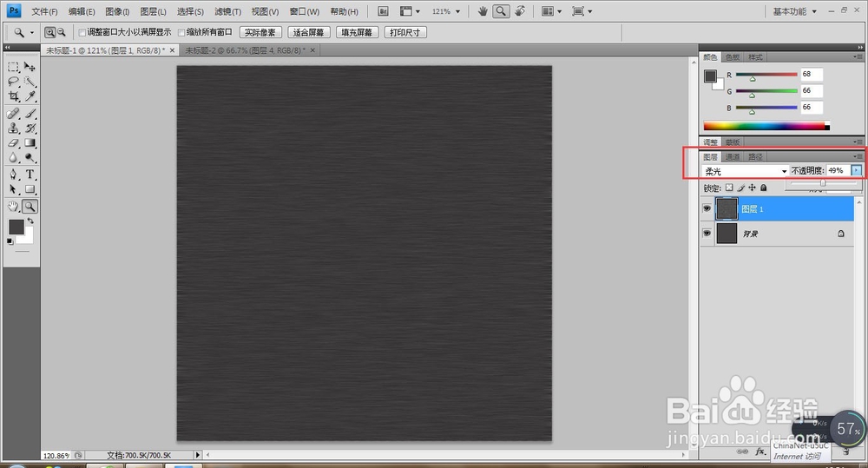Select the Dodge tool

(x=30, y=158)
